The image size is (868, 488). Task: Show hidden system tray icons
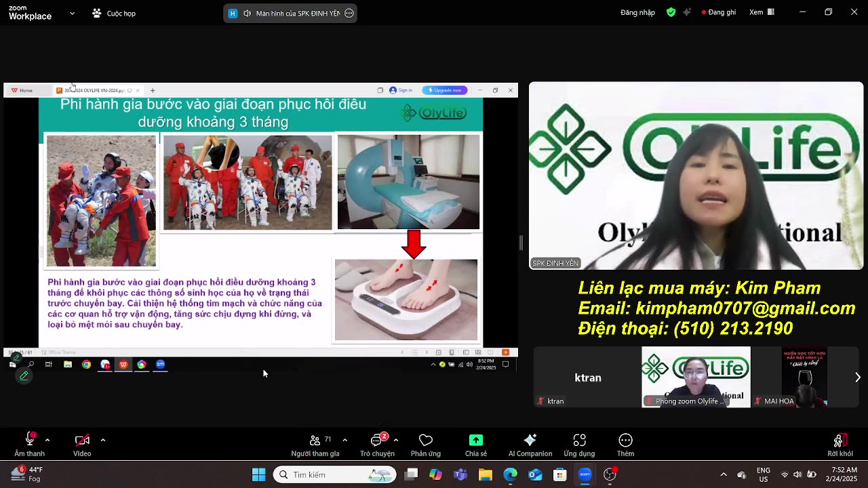tap(723, 474)
